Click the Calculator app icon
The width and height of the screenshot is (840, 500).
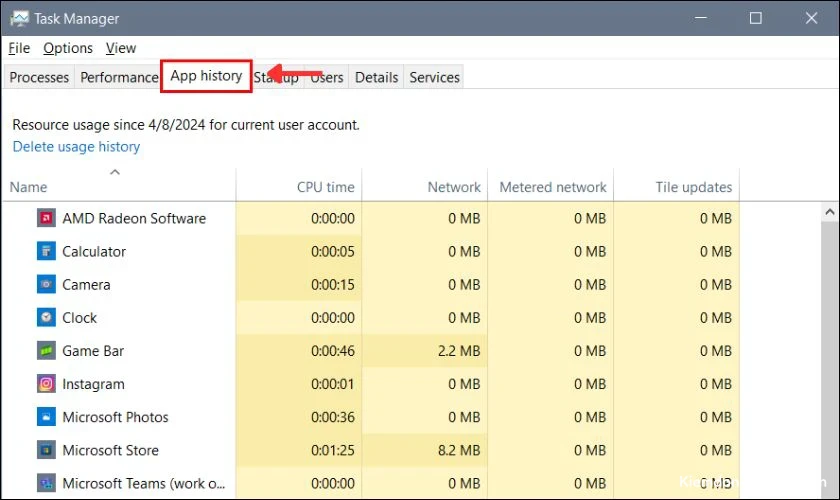46,251
